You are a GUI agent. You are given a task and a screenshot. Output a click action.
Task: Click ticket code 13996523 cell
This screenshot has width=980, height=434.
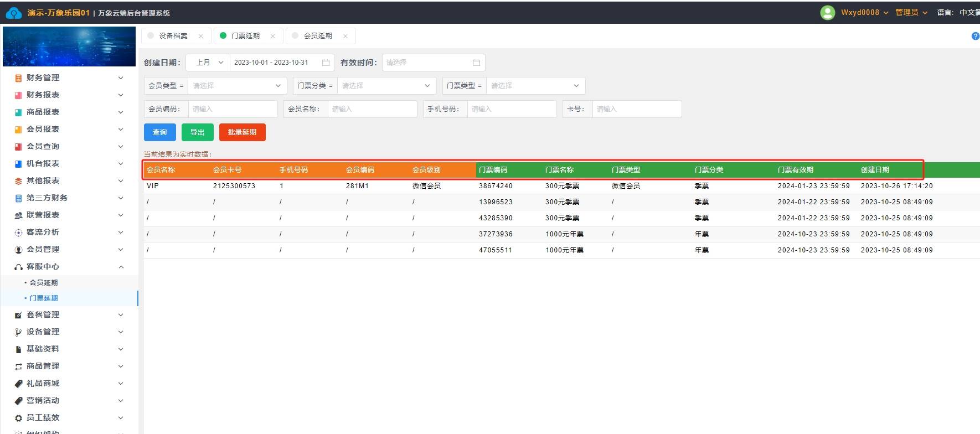tap(496, 202)
